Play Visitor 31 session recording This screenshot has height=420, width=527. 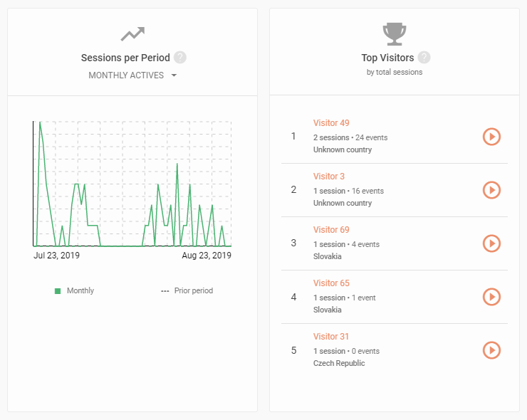[491, 350]
